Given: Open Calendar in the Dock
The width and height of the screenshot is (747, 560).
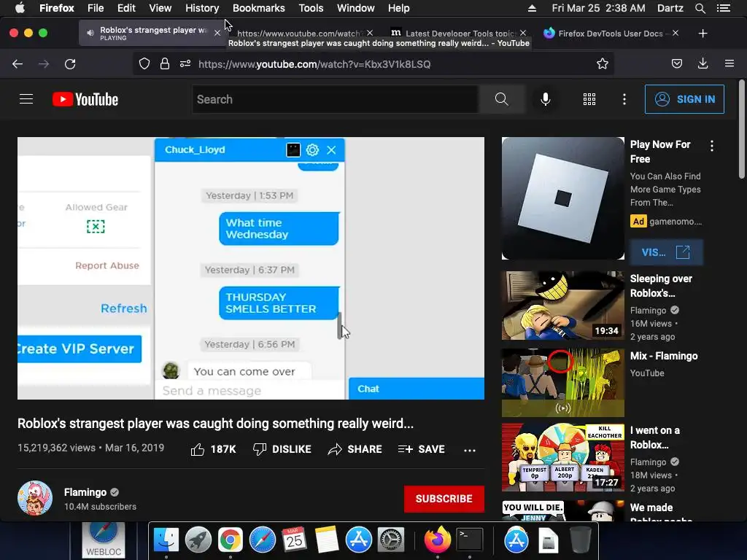Looking at the screenshot, I should (x=294, y=540).
